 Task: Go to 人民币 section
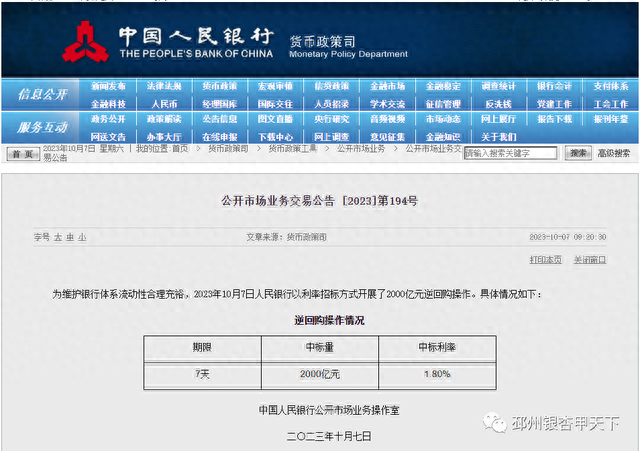[x=164, y=104]
